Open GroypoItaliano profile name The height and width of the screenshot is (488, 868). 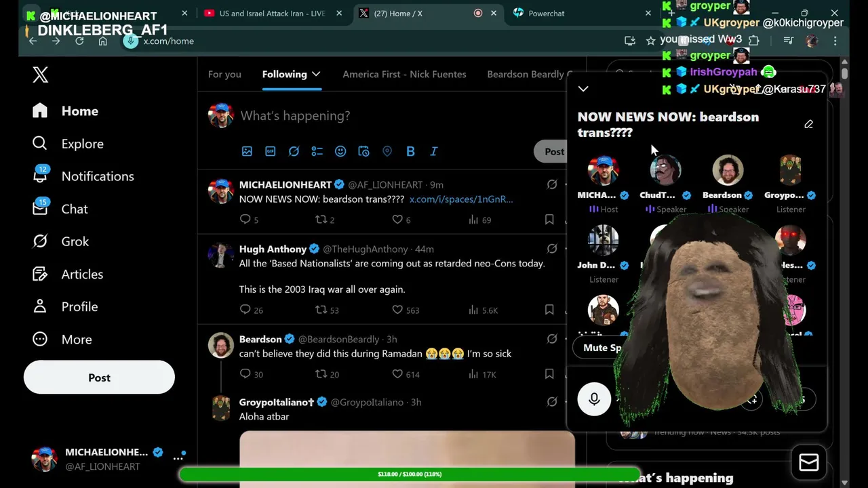[x=277, y=402]
